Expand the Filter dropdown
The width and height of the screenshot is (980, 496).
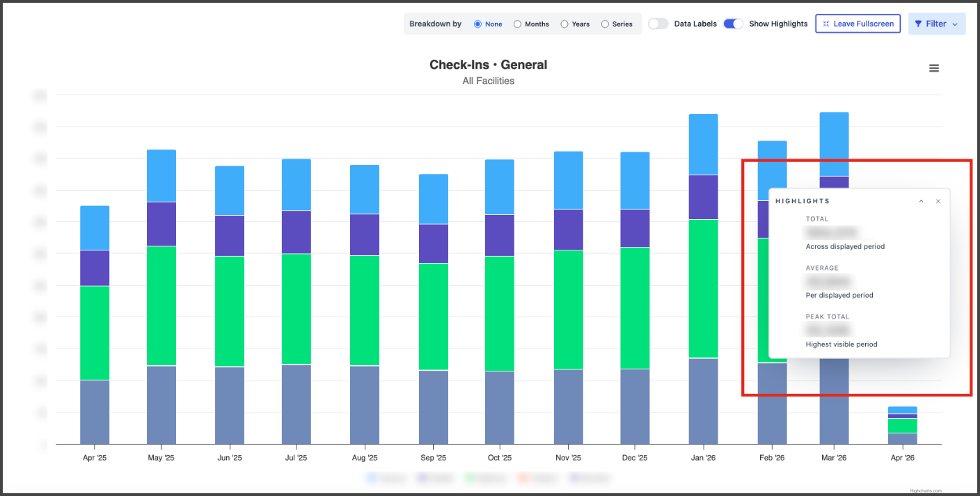click(x=936, y=24)
